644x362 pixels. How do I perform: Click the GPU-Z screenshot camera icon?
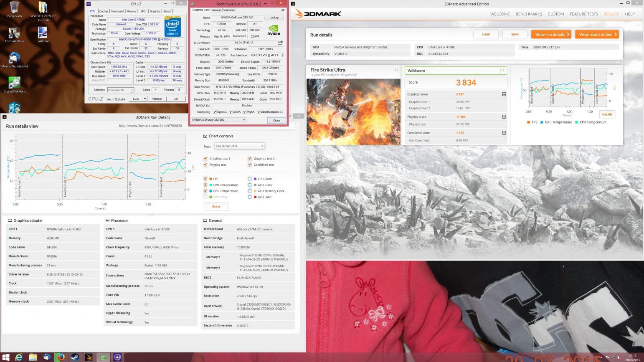pos(283,10)
